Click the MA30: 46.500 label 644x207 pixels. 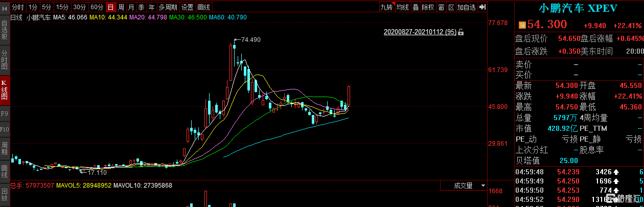(188, 17)
